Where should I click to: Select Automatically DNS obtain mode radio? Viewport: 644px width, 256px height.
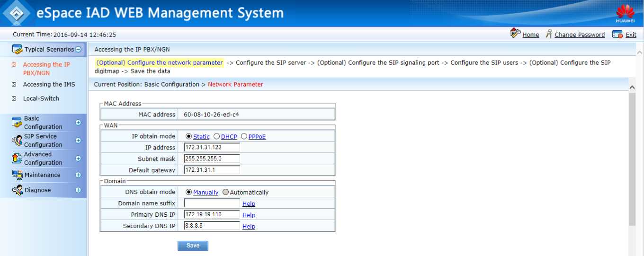pos(225,192)
